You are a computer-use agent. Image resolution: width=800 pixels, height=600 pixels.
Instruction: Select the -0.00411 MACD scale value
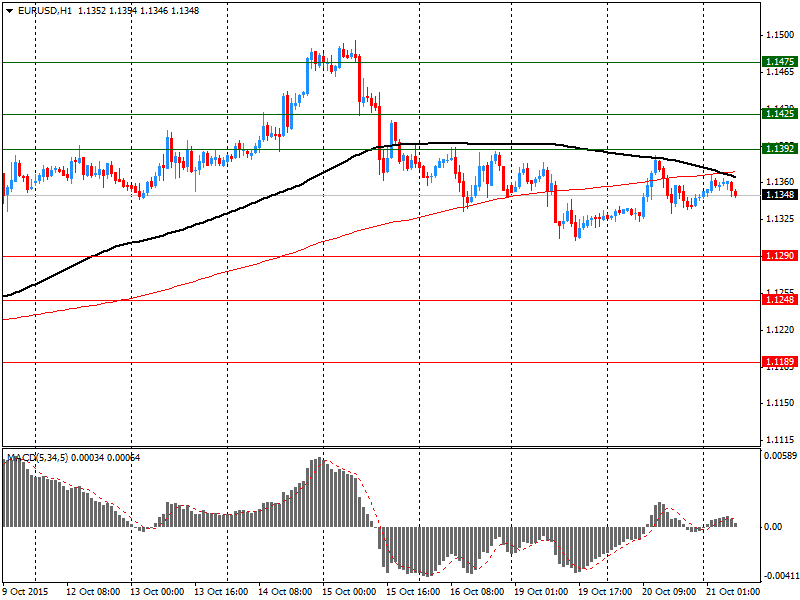[780, 576]
